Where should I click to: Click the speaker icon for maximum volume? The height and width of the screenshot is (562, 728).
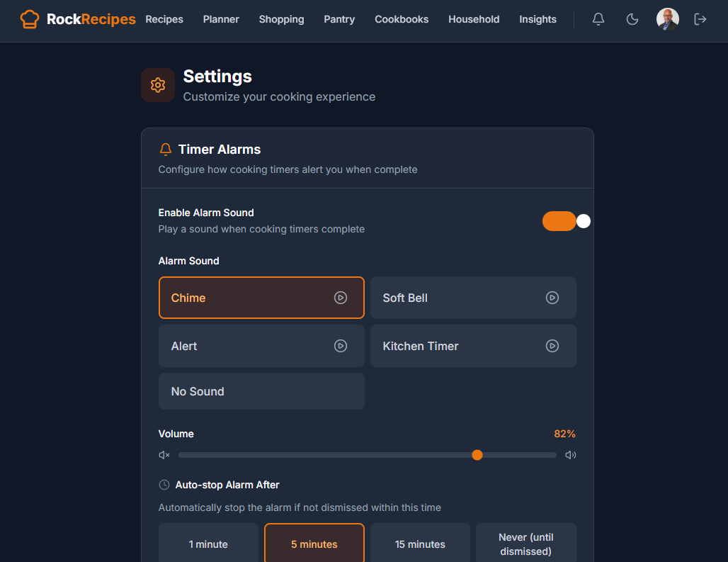(570, 454)
